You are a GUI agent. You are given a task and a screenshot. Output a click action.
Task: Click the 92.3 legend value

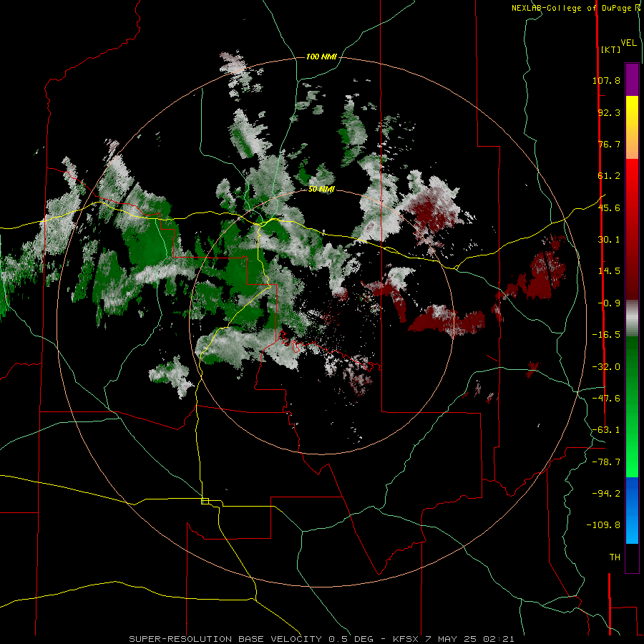[x=609, y=112]
